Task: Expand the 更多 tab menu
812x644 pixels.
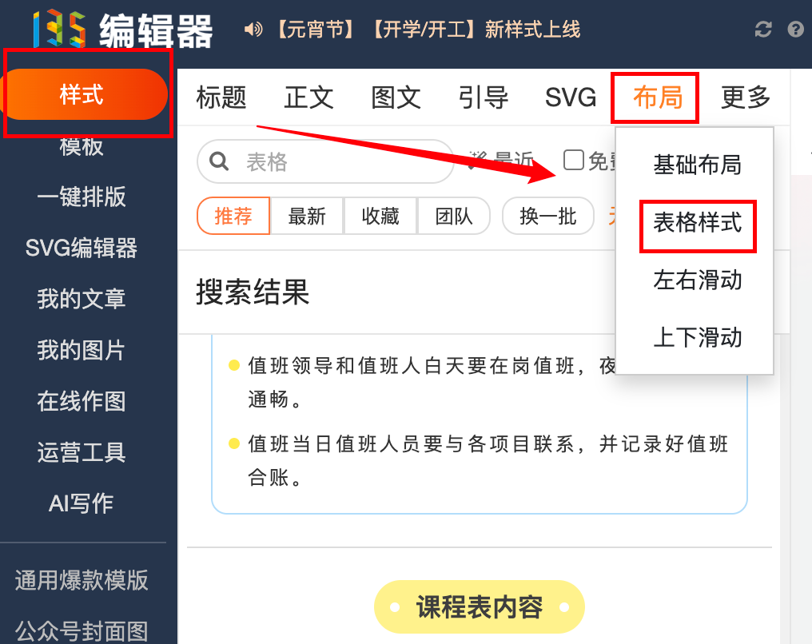Action: 746,97
